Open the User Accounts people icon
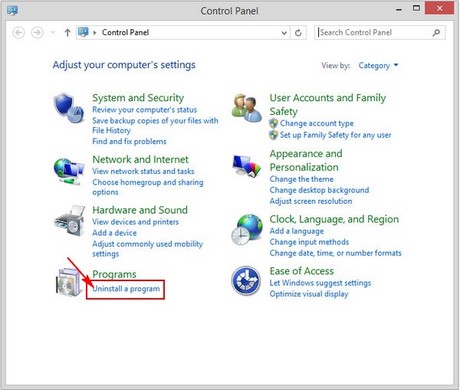Viewport: 460px width, 390px height. pyautogui.click(x=247, y=108)
